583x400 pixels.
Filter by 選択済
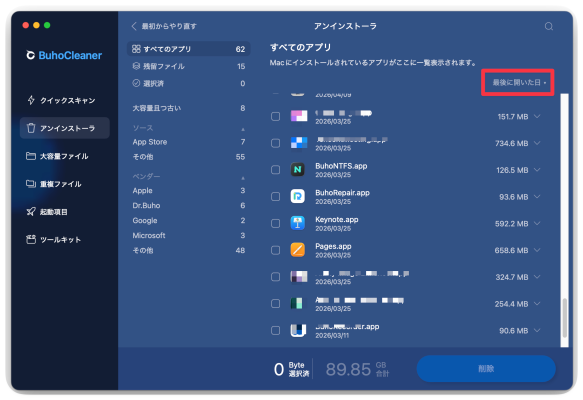[x=189, y=83]
